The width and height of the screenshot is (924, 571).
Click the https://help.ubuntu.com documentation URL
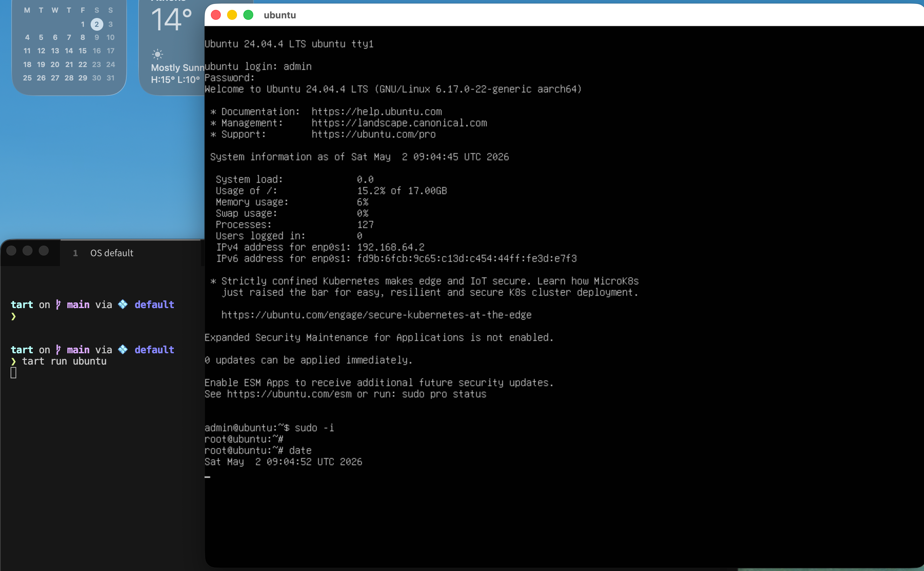click(x=377, y=112)
